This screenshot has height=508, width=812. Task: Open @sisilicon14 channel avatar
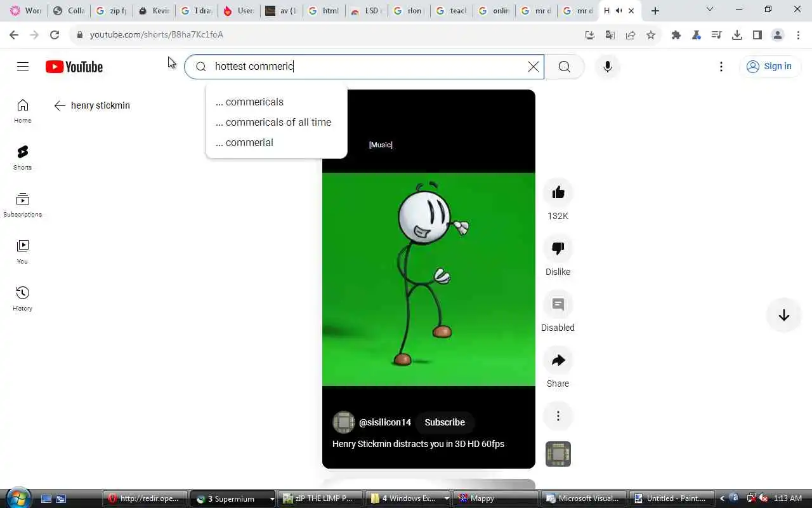tap(343, 422)
